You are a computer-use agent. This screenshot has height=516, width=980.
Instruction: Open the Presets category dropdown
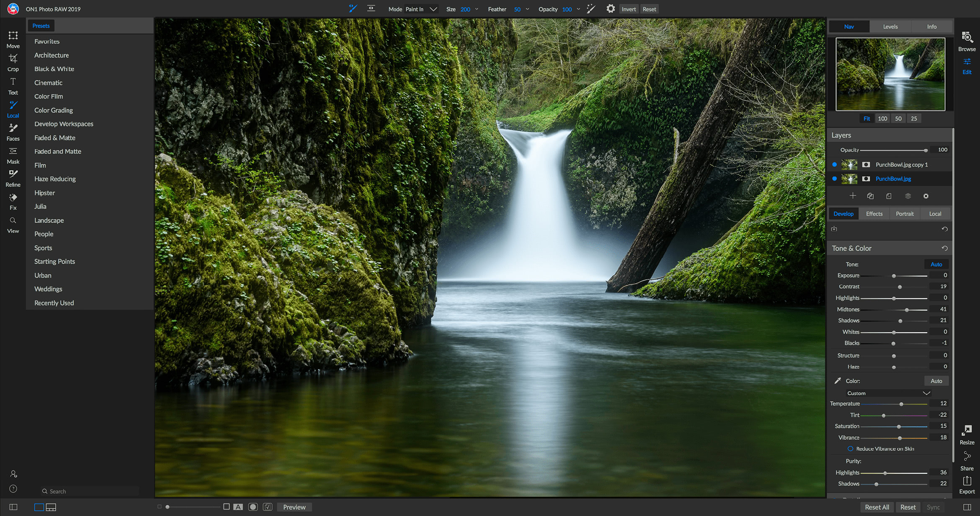click(41, 26)
